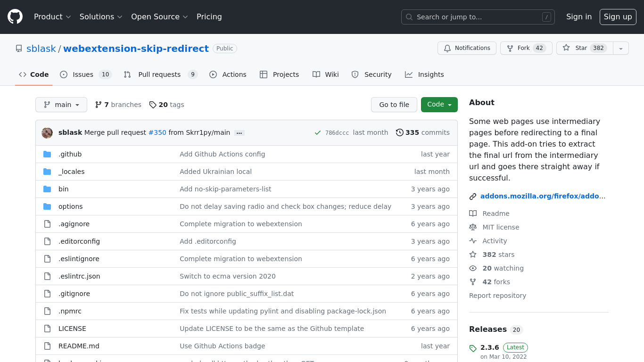This screenshot has height=362, width=644.
Task: Switch to the Code tab
Action: point(34,74)
